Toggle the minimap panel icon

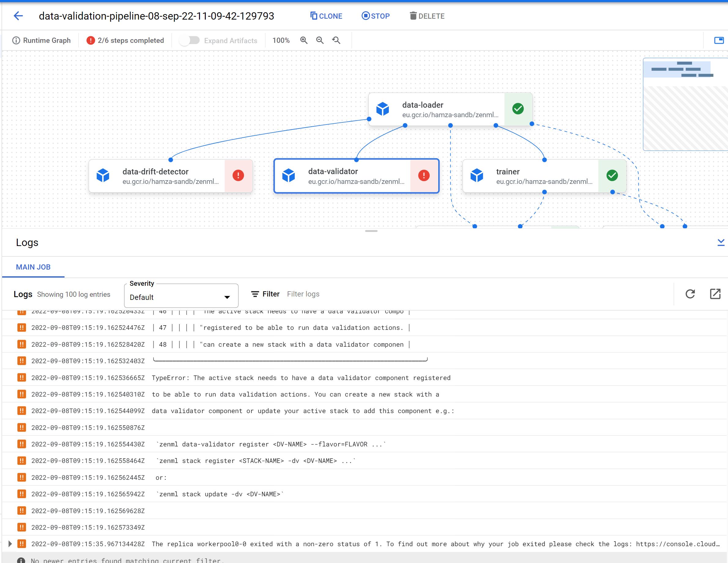click(x=719, y=40)
